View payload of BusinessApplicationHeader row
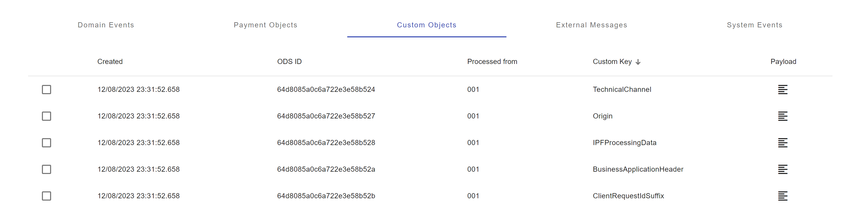868x208 pixels. [x=783, y=169]
